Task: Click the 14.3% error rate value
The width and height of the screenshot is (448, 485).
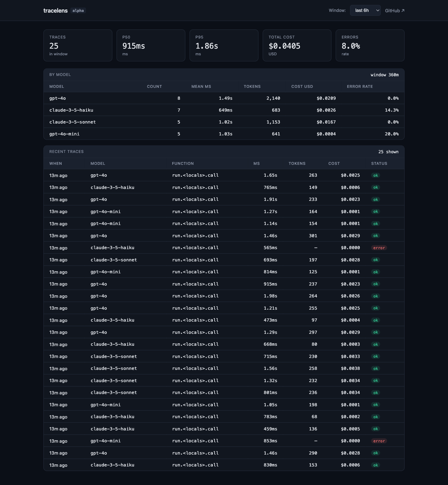Action: 392,110
